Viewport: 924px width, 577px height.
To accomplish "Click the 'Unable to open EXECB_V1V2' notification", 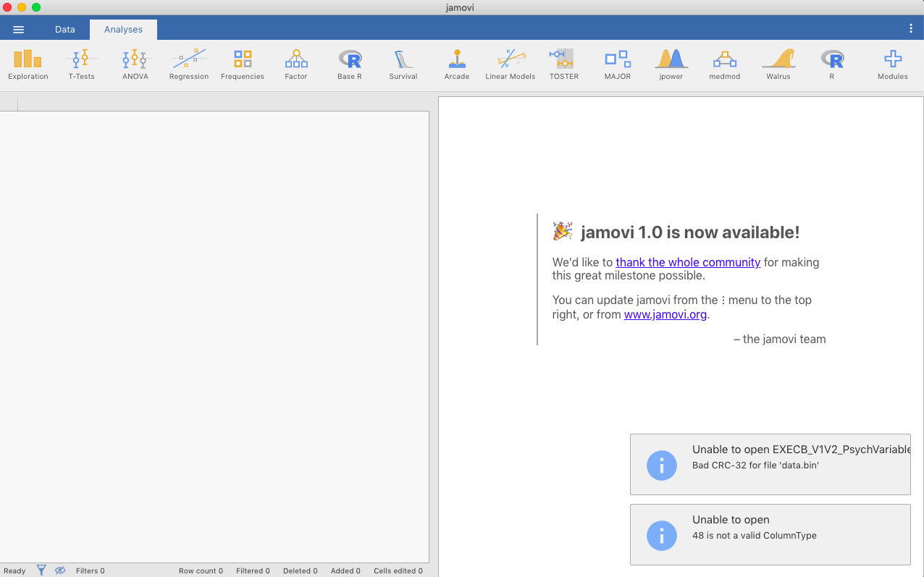I will pyautogui.click(x=770, y=465).
